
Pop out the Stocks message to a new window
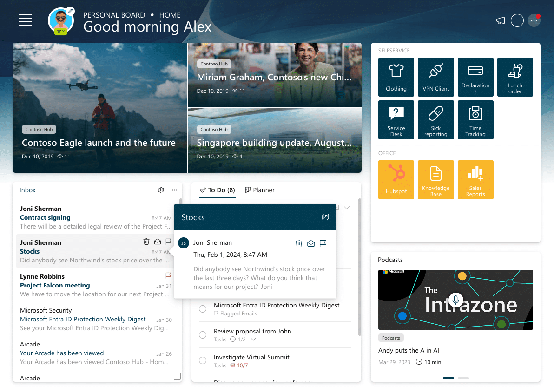pyautogui.click(x=325, y=217)
